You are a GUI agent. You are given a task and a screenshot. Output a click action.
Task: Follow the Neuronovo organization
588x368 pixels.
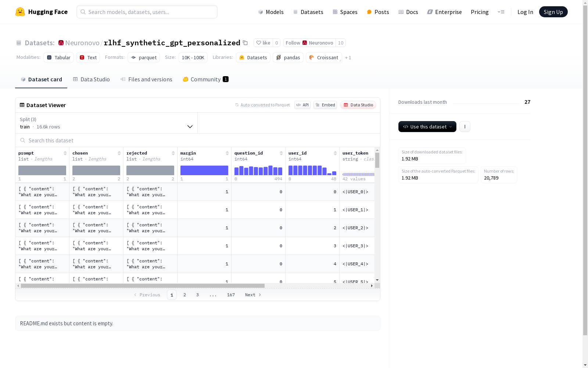[x=309, y=43]
